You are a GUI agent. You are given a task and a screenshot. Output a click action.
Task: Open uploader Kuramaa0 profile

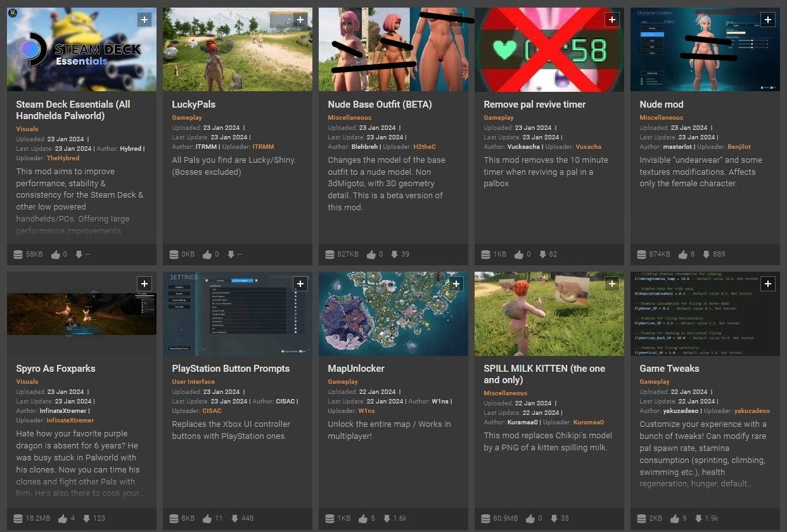click(x=588, y=422)
